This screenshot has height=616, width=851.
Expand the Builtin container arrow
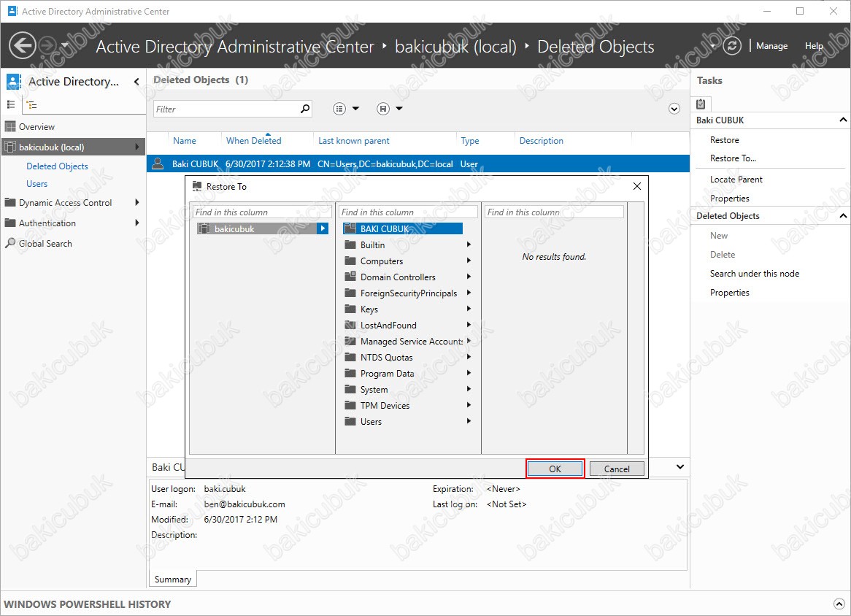tap(469, 245)
